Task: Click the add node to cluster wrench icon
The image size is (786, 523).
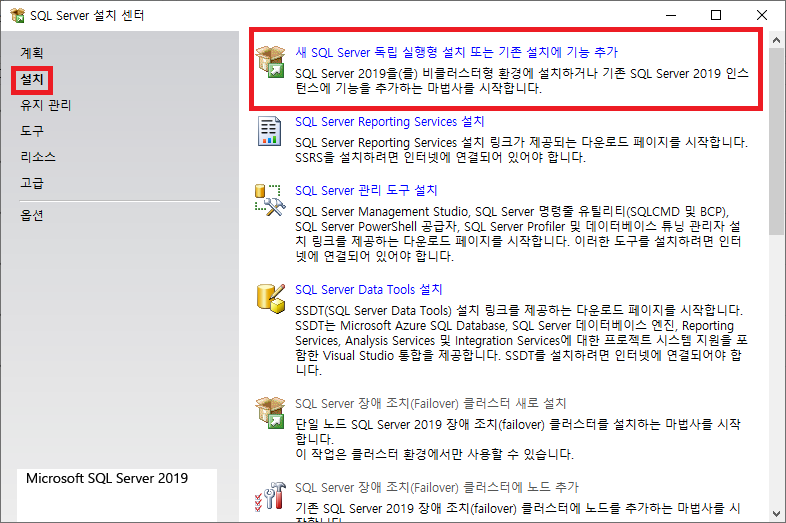Action: click(x=270, y=496)
